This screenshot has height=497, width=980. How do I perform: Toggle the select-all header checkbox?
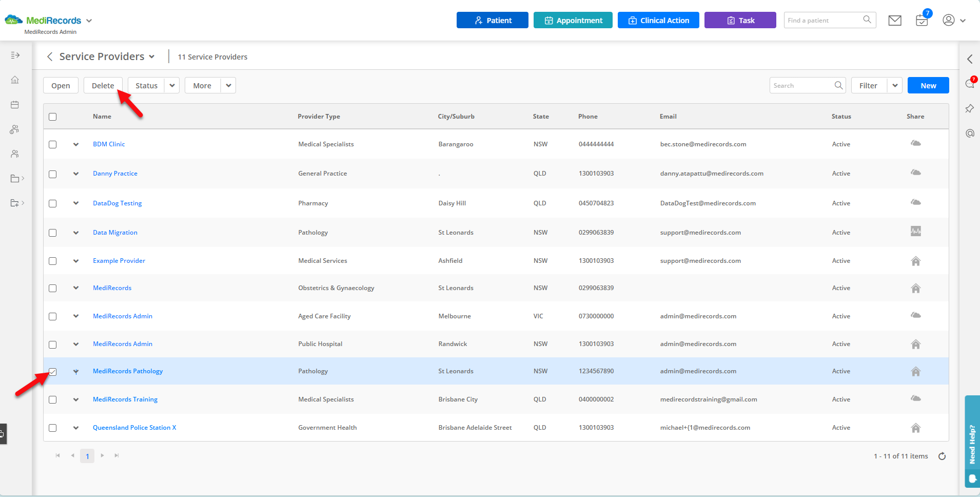click(52, 117)
